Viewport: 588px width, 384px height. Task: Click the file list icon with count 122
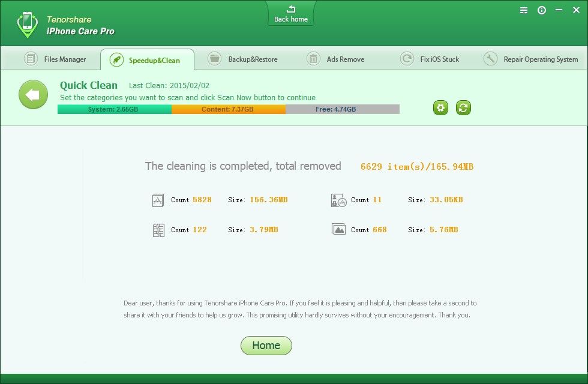click(x=158, y=230)
